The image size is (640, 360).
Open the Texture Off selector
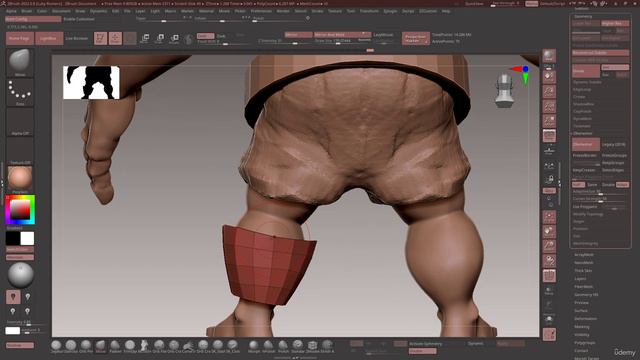[x=20, y=151]
